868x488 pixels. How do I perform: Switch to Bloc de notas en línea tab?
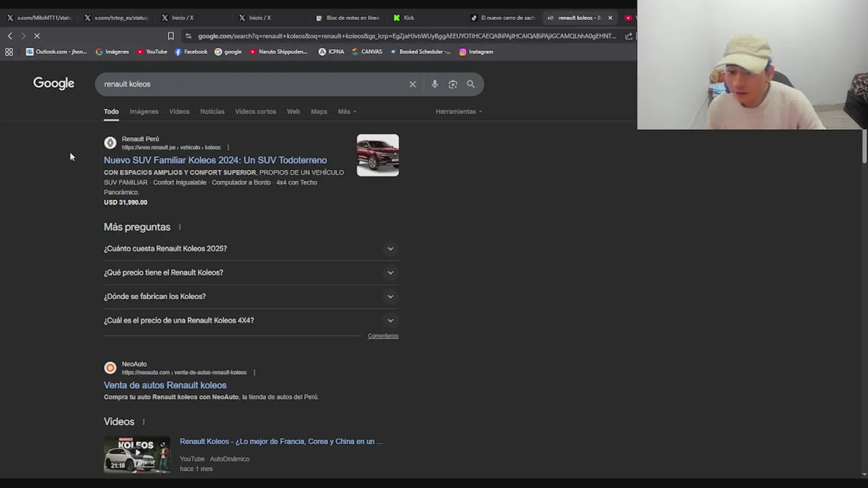[348, 18]
